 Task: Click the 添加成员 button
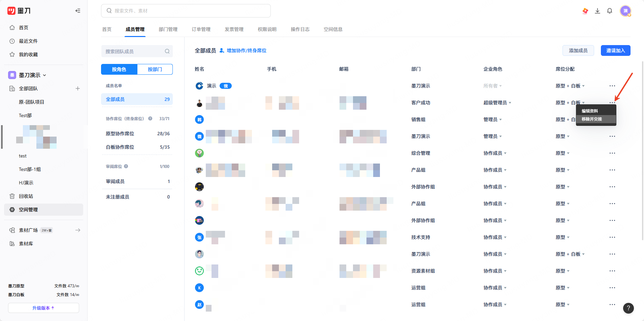tap(578, 50)
